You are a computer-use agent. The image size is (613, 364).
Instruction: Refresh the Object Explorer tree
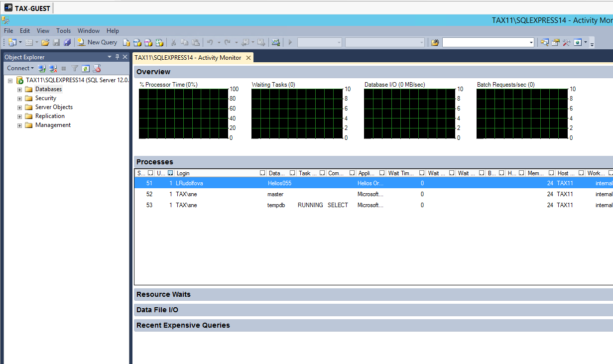86,68
